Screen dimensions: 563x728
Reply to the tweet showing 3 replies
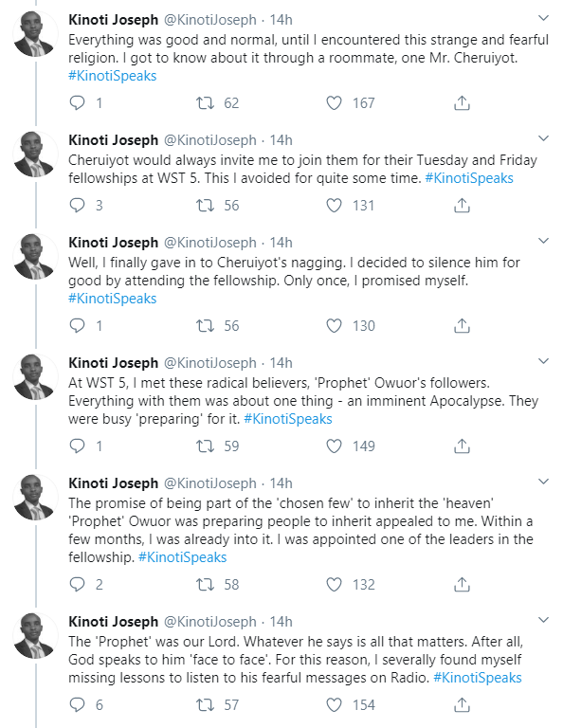click(x=77, y=205)
